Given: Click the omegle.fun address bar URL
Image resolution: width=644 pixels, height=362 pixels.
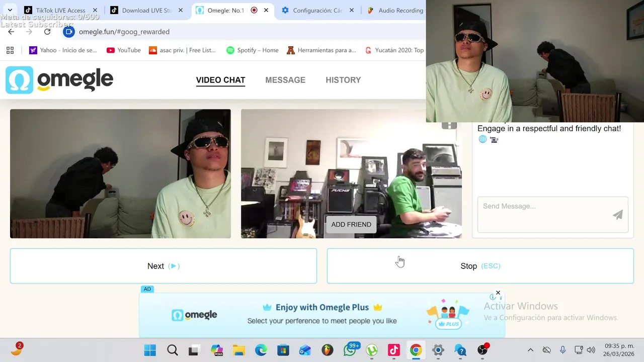Looking at the screenshot, I should point(124,32).
